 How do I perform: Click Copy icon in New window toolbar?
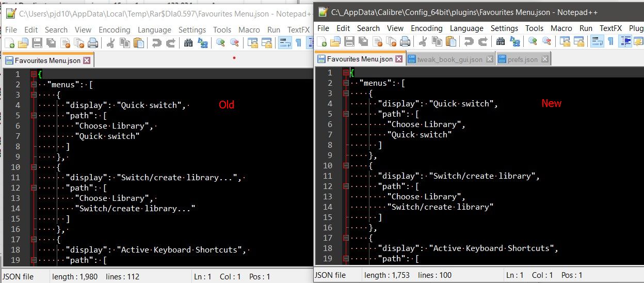click(x=436, y=41)
